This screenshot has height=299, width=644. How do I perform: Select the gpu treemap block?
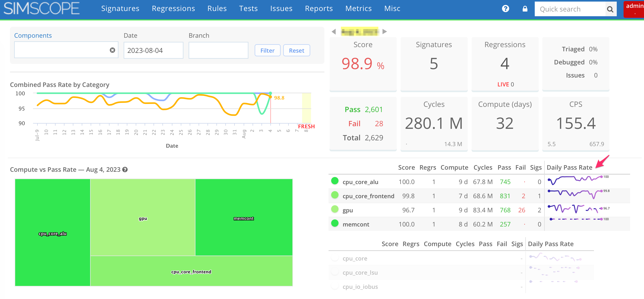click(x=143, y=217)
